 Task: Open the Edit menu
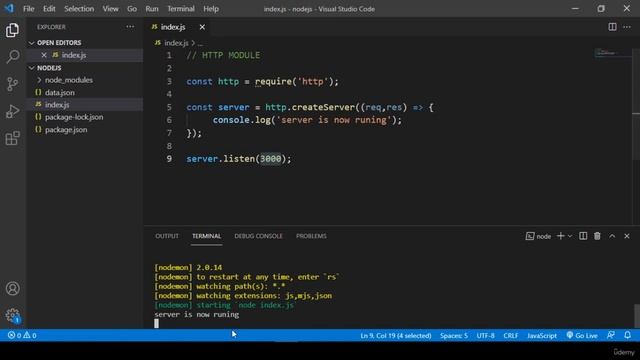click(x=49, y=9)
